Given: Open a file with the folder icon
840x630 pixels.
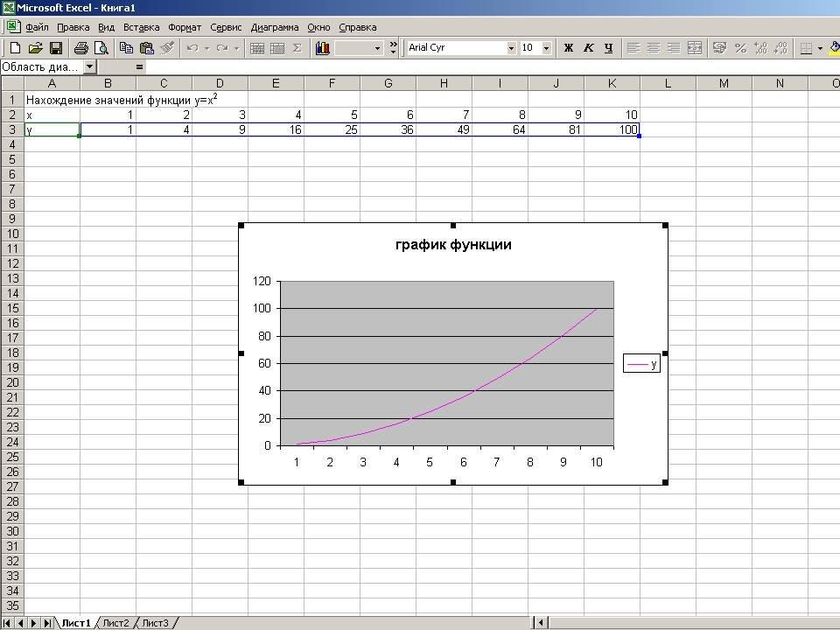Looking at the screenshot, I should pyautogui.click(x=35, y=48).
